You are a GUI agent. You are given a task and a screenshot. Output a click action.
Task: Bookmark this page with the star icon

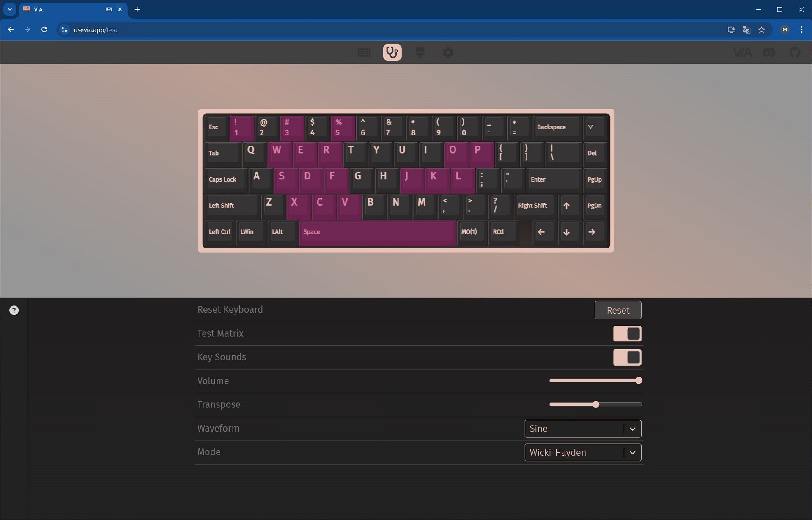pos(762,30)
